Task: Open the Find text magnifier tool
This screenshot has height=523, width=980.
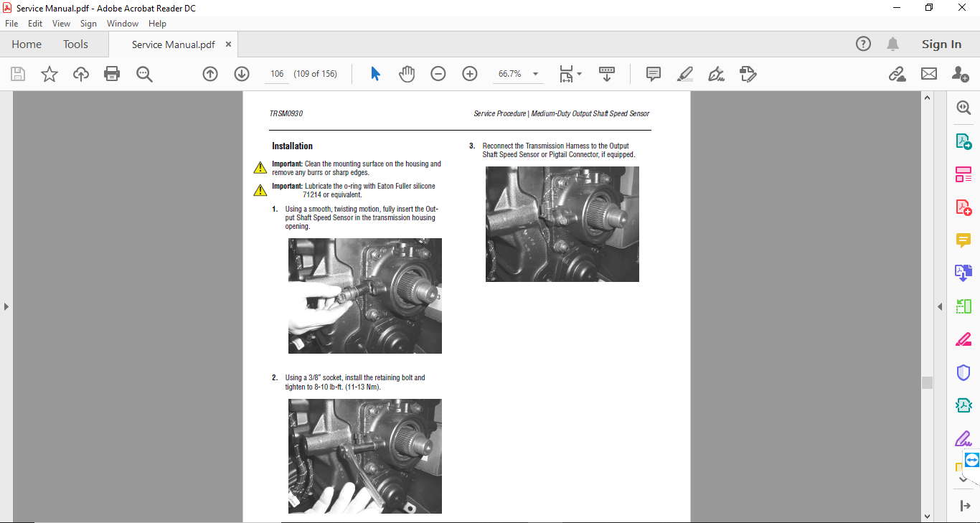Action: pos(144,74)
